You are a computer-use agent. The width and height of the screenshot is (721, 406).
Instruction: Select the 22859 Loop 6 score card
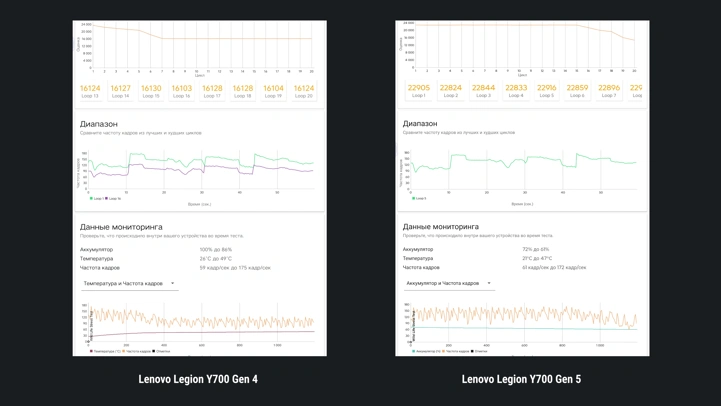pos(577,91)
